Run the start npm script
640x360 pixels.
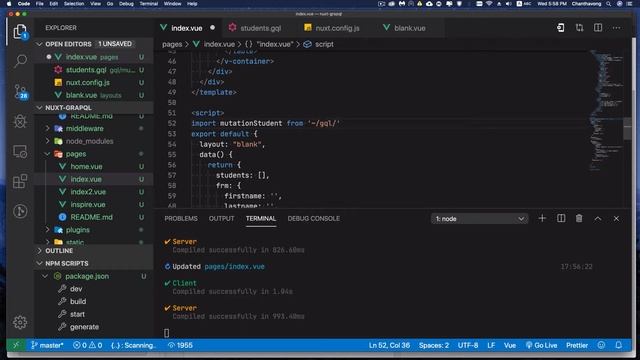[77, 314]
